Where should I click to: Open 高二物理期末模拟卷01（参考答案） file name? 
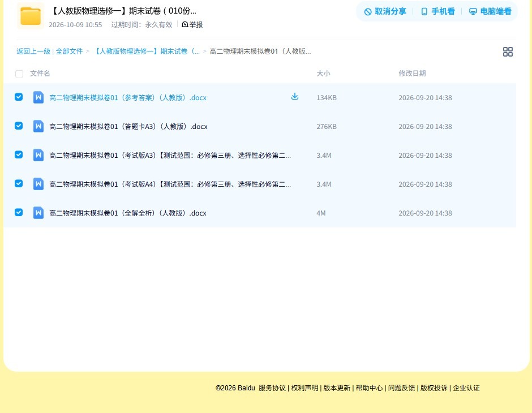(127, 98)
